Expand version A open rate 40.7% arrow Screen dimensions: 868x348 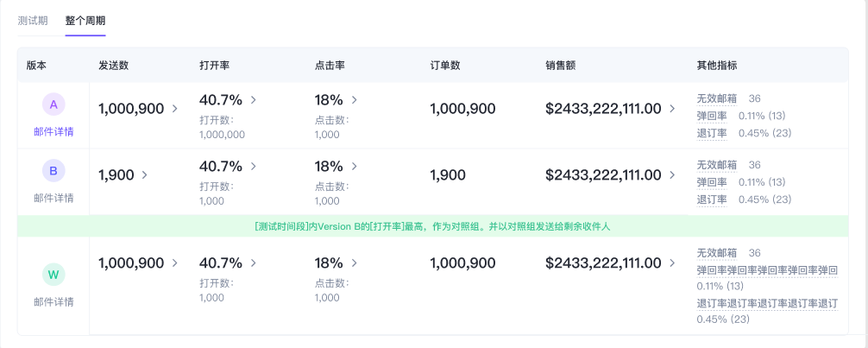tap(254, 100)
